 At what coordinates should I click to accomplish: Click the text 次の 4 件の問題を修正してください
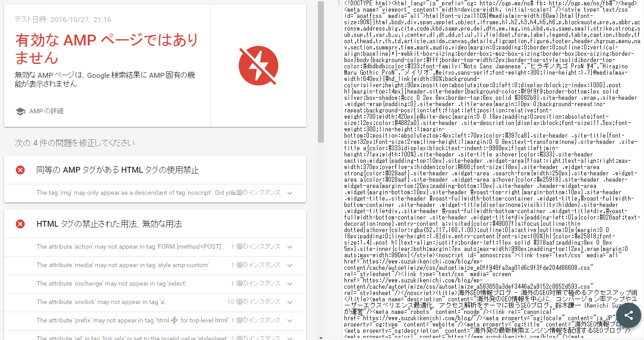pyautogui.click(x=75, y=143)
